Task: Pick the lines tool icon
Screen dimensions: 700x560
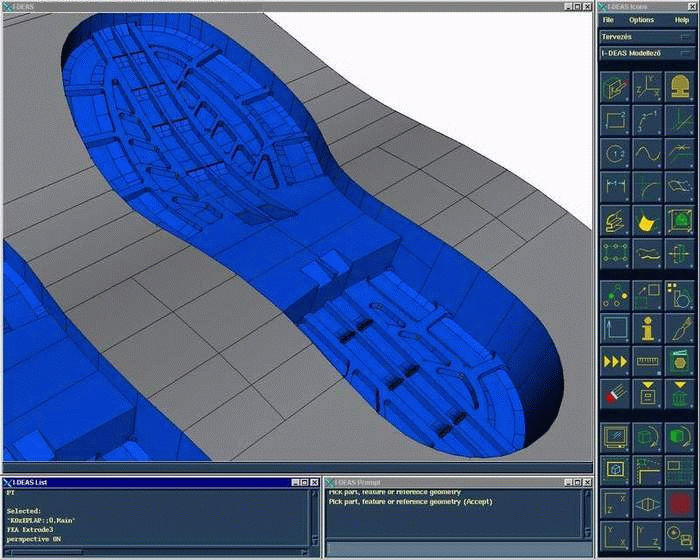Action: 679,121
